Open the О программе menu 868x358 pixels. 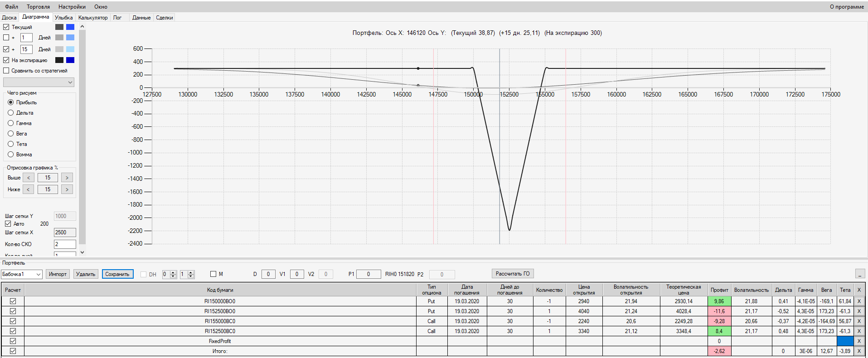[x=847, y=7]
